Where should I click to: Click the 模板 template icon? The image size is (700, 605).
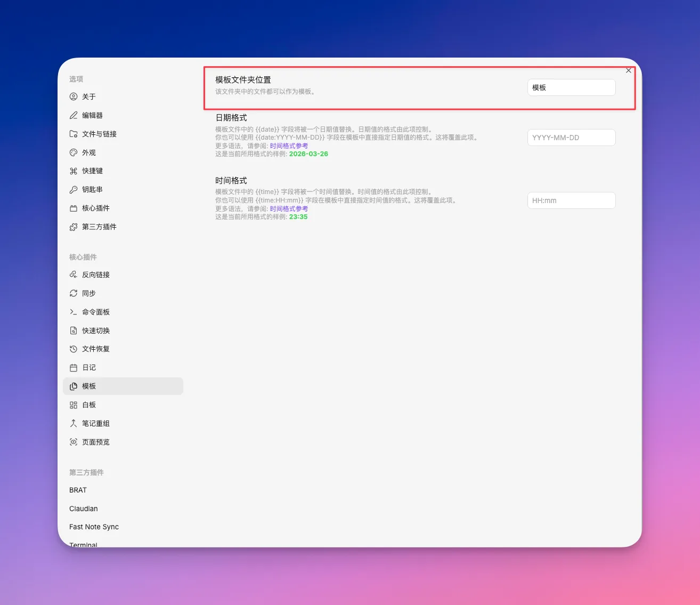click(x=74, y=386)
